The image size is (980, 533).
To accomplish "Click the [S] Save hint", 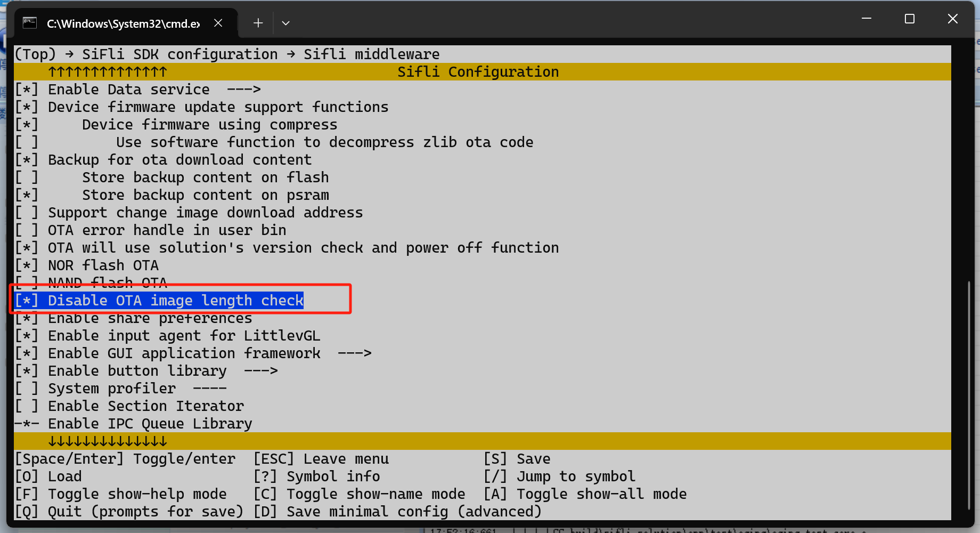I will (517, 459).
